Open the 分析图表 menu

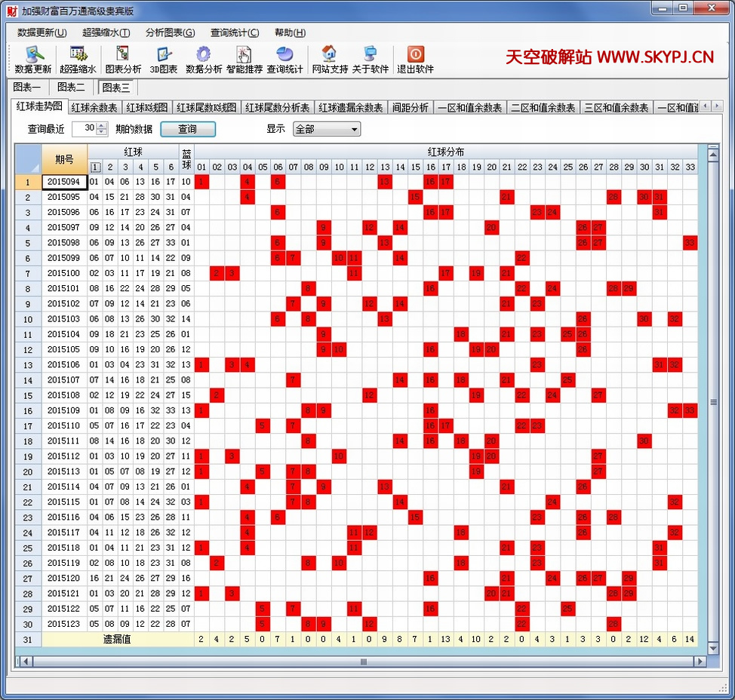[x=170, y=32]
